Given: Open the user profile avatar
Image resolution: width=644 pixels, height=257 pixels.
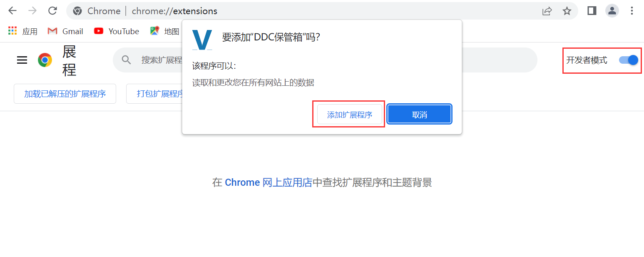Looking at the screenshot, I should coord(612,11).
